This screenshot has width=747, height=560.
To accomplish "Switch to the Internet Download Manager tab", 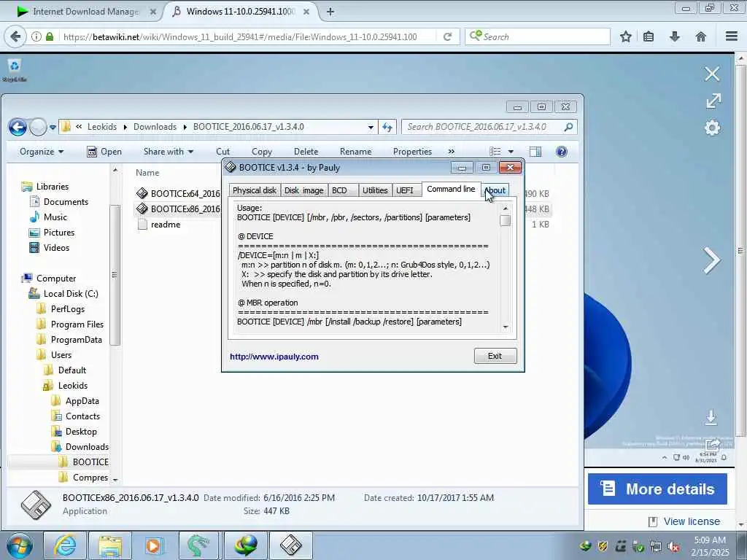I will (x=86, y=12).
